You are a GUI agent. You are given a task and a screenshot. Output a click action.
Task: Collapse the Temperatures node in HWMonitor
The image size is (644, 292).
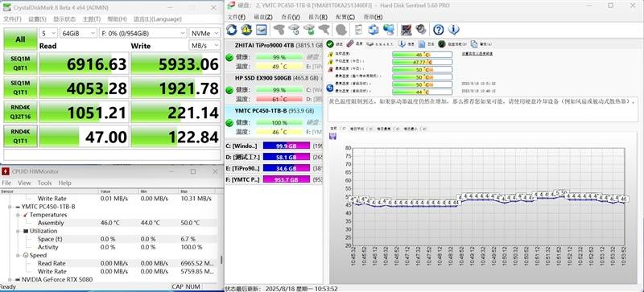18,215
